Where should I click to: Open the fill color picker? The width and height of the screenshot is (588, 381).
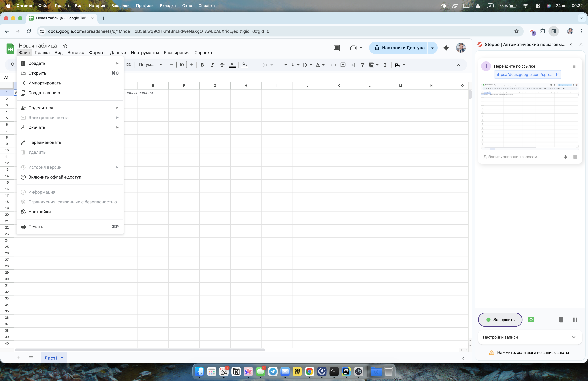point(244,65)
